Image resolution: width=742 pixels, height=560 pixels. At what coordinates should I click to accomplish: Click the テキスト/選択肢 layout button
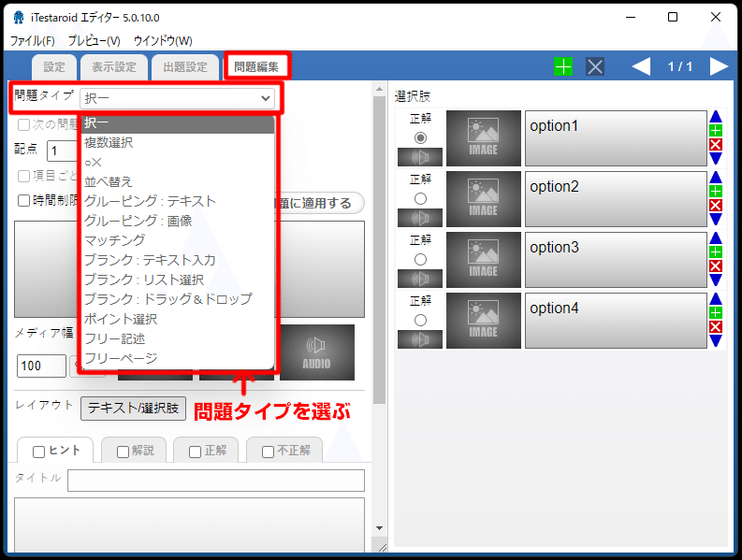click(133, 409)
